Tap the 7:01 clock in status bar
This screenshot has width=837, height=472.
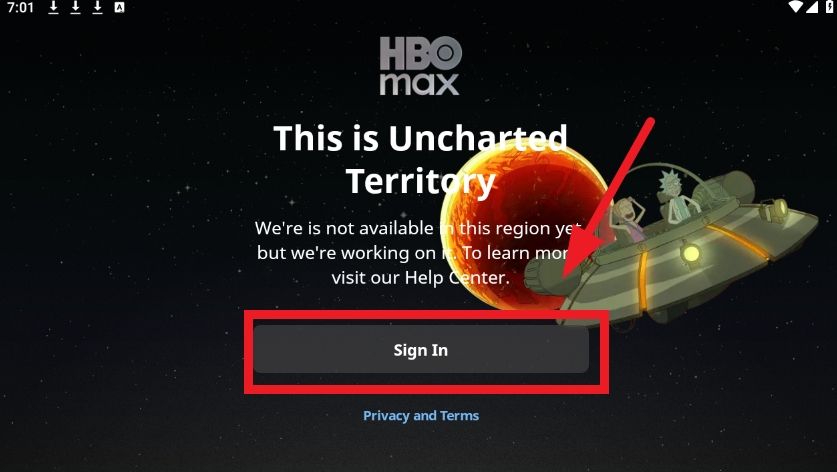click(20, 7)
